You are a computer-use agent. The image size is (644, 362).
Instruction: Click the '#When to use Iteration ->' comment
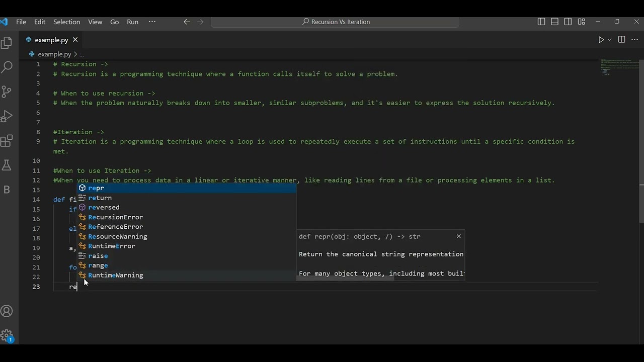point(102,170)
